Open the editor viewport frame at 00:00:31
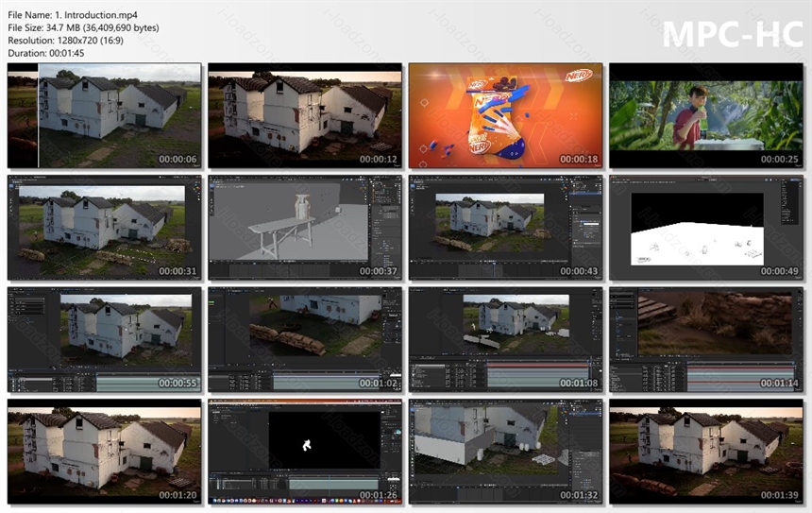Screen dimensions: 812x513 105,228
